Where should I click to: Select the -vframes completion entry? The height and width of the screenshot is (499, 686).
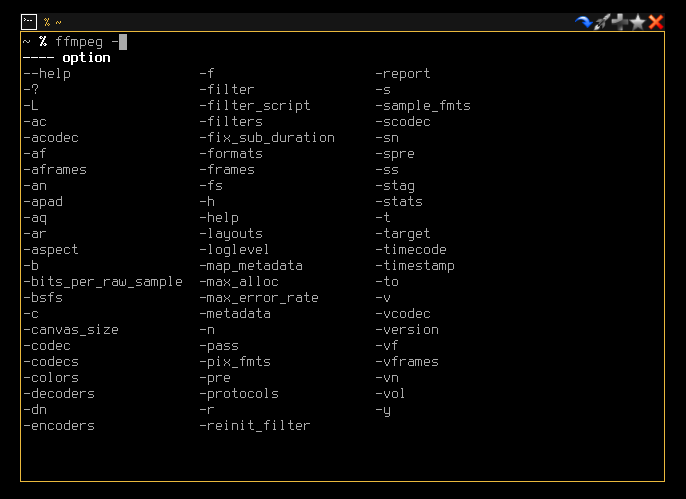[x=407, y=362]
